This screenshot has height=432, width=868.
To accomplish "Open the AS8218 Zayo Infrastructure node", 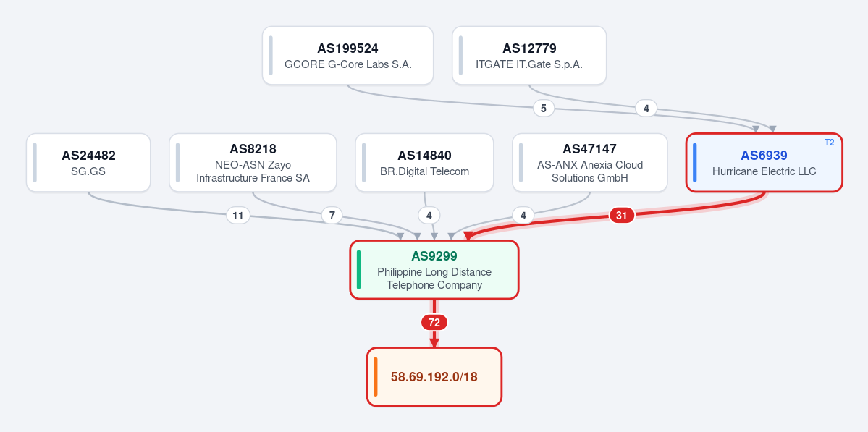I will 253,163.
